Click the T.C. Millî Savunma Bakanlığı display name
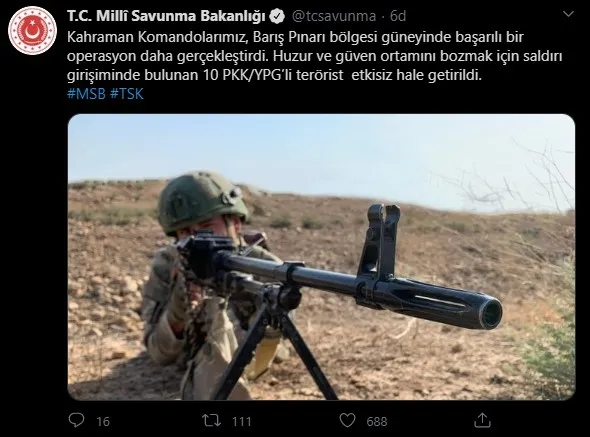Image resolution: width=590 pixels, height=437 pixels. click(166, 16)
